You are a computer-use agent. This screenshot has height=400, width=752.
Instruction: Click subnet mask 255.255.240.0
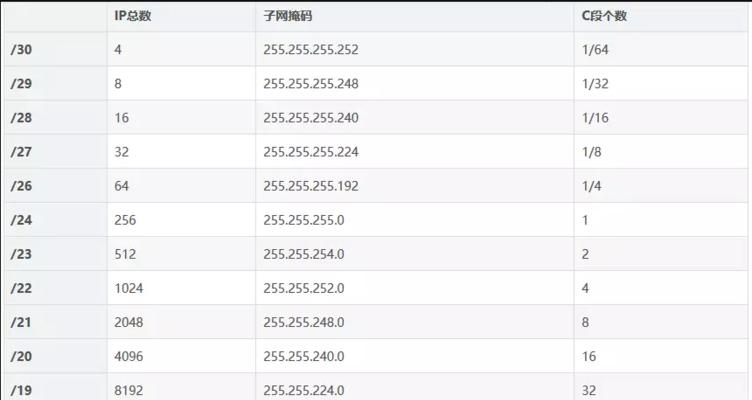click(304, 356)
